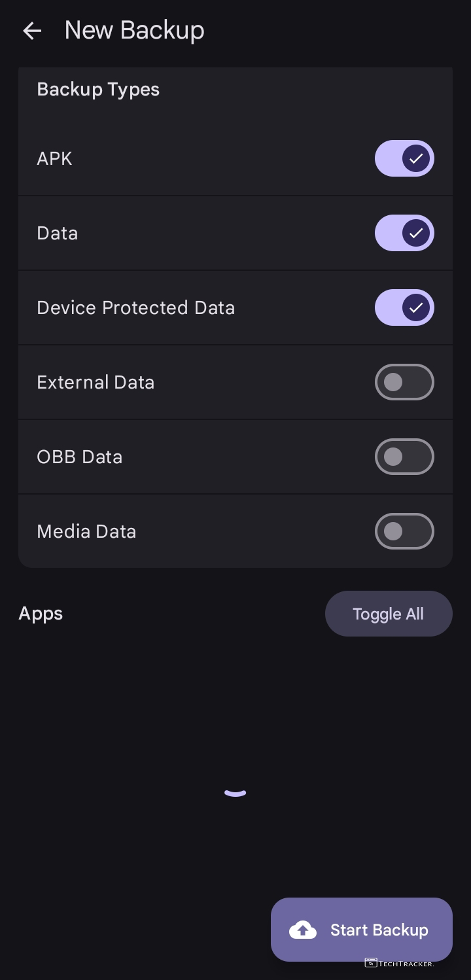Disable the APK backup switch

tap(404, 158)
